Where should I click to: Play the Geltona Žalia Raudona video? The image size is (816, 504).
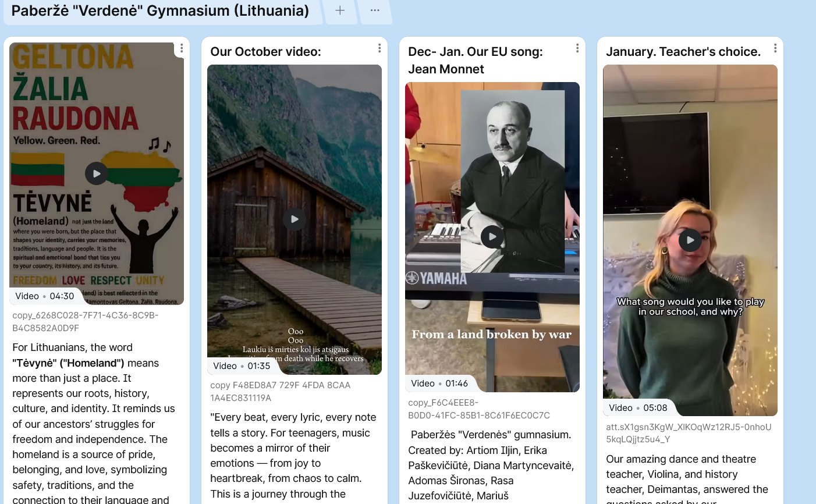(96, 173)
